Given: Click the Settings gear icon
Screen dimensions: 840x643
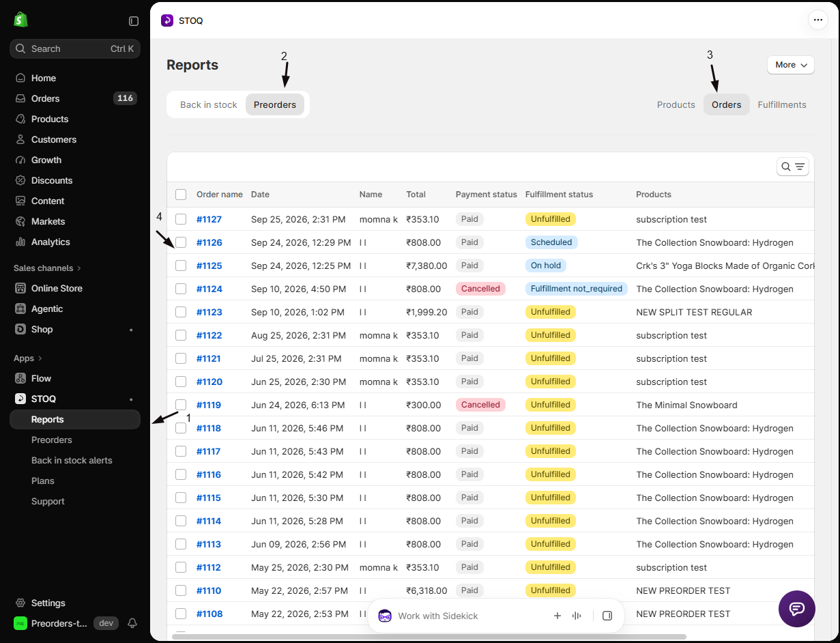Looking at the screenshot, I should point(20,603).
